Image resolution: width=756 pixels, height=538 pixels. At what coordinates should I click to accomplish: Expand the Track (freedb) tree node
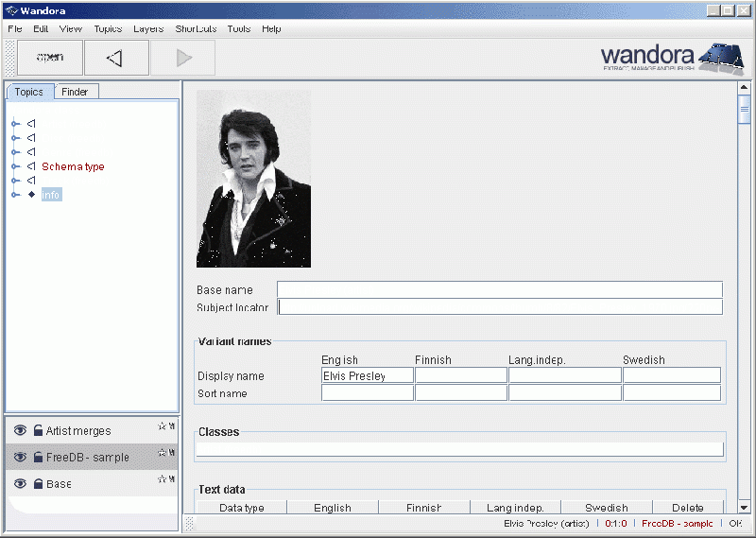[15, 181]
